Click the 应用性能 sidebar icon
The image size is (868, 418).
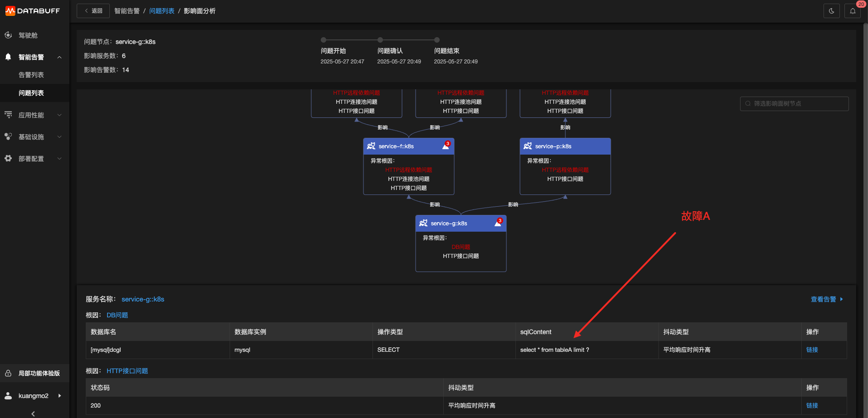coord(8,115)
